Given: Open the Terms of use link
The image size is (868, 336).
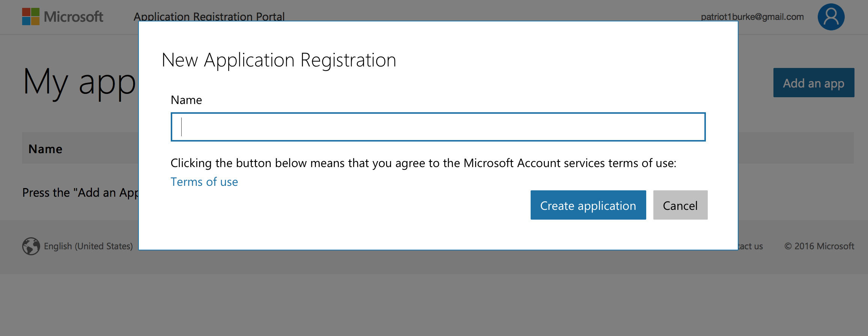Looking at the screenshot, I should [x=204, y=182].
